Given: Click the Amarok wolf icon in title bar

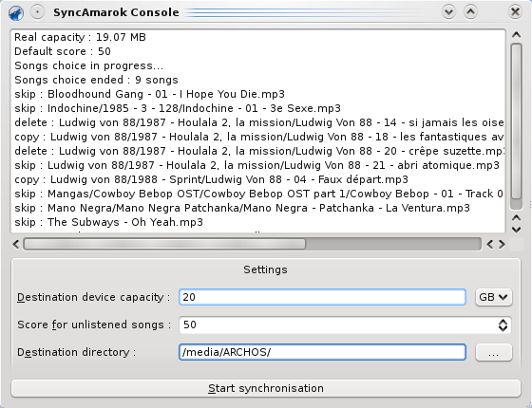Looking at the screenshot, I should pyautogui.click(x=16, y=13).
